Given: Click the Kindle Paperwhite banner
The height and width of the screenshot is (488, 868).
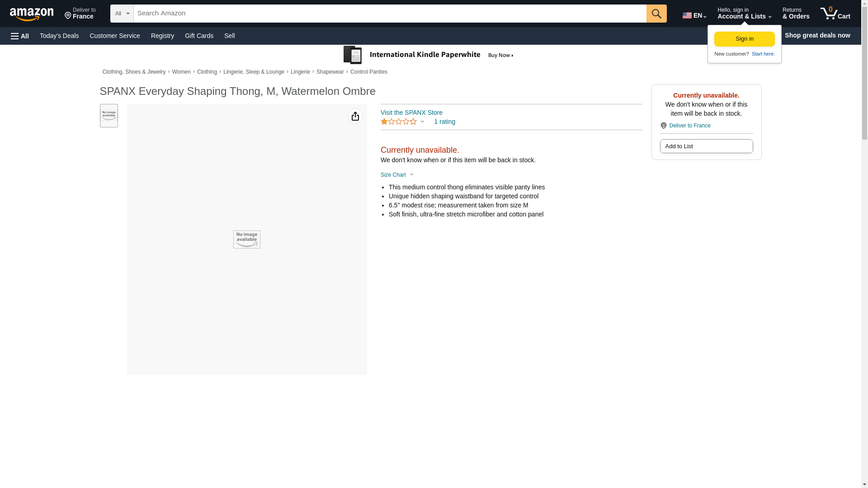Looking at the screenshot, I should [428, 55].
